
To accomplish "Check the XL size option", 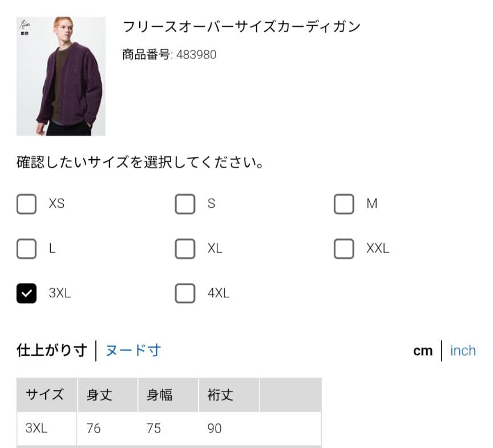I will point(185,249).
